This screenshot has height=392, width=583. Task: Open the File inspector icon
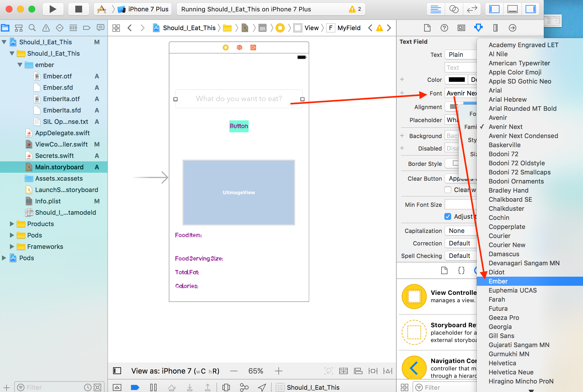(x=427, y=28)
